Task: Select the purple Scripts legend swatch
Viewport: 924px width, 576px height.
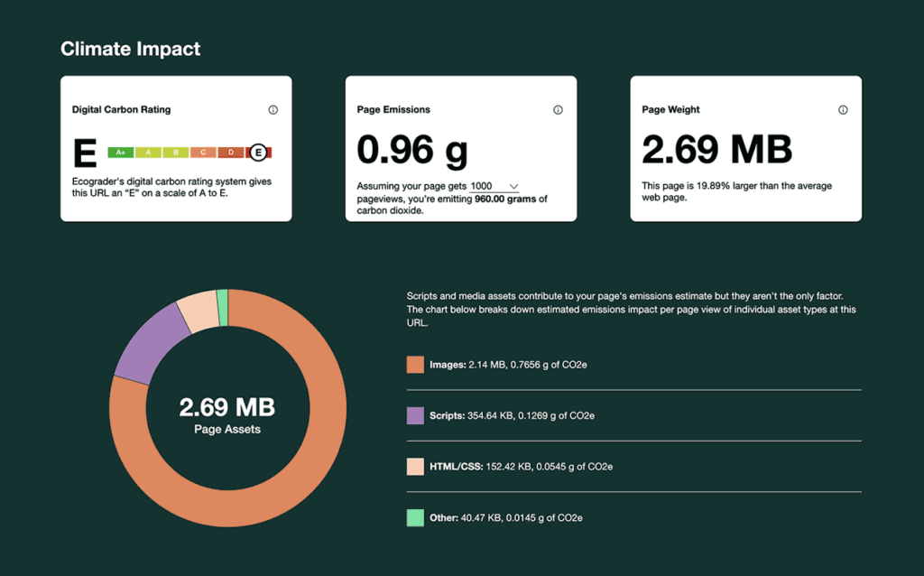Action: (x=415, y=415)
